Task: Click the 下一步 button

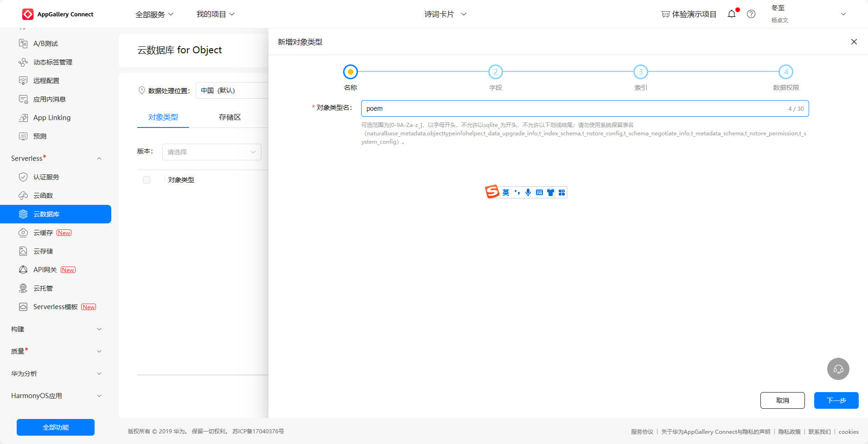Action: [x=836, y=400]
